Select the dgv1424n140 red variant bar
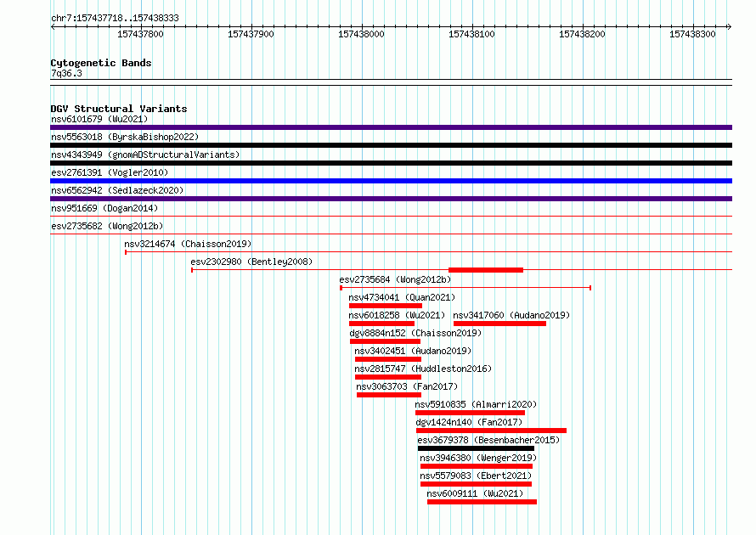 (x=491, y=431)
